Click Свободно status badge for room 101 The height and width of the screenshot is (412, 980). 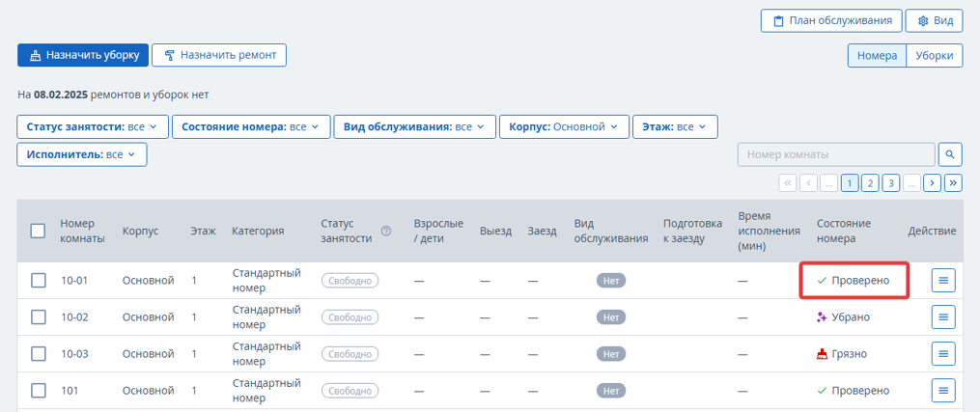[x=350, y=391]
